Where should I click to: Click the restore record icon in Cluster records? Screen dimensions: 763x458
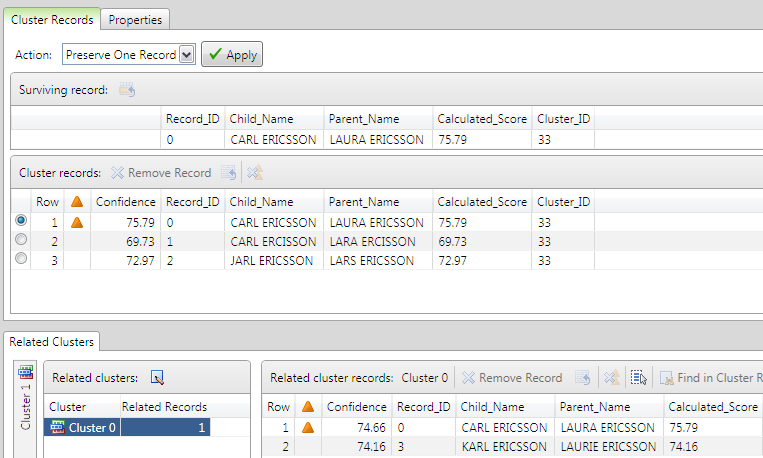click(229, 173)
